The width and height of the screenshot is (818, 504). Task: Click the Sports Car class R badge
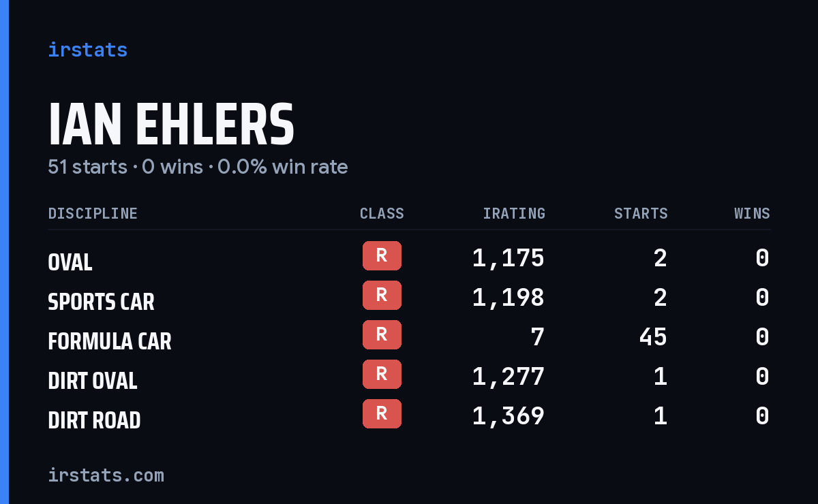click(382, 296)
